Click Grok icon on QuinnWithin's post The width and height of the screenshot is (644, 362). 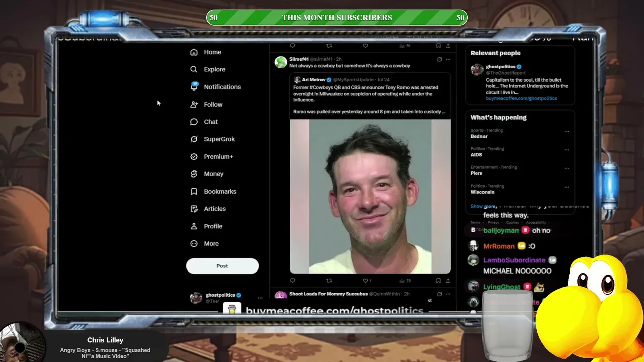tap(439, 294)
